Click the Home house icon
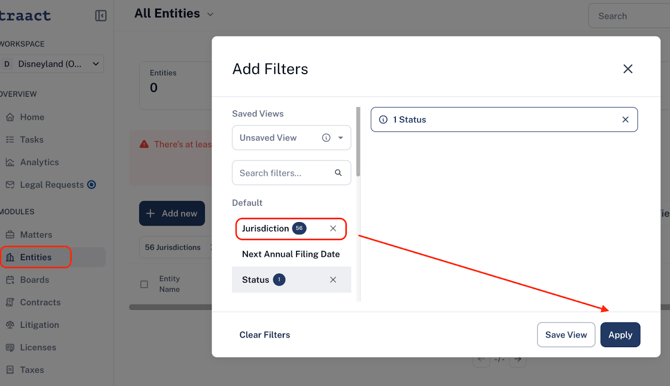Viewport: 670px width, 386px height. click(x=10, y=117)
